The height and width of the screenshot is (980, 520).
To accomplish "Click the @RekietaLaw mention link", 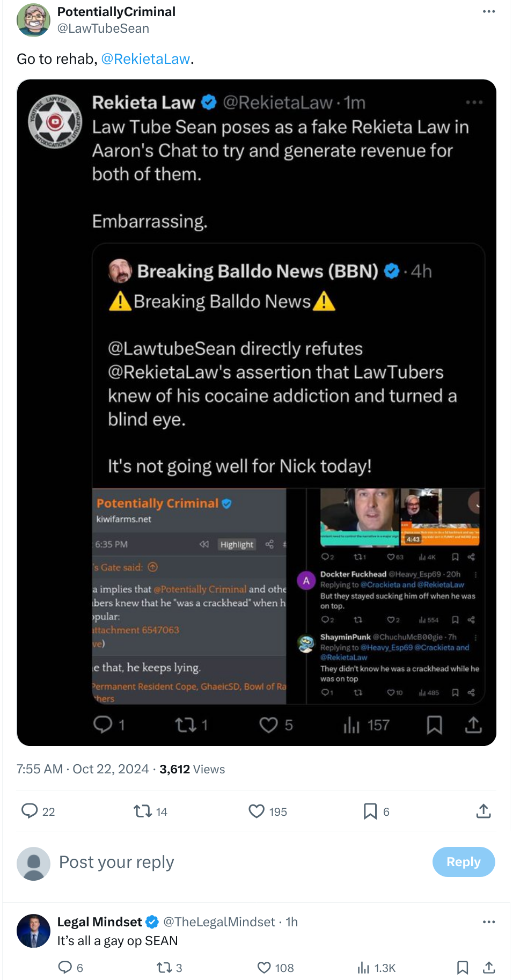I will coord(145,59).
